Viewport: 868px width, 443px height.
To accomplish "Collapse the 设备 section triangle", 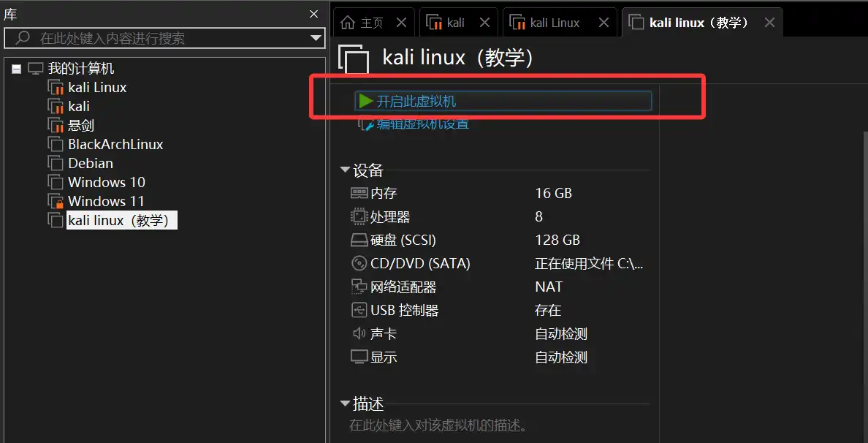I will click(346, 170).
